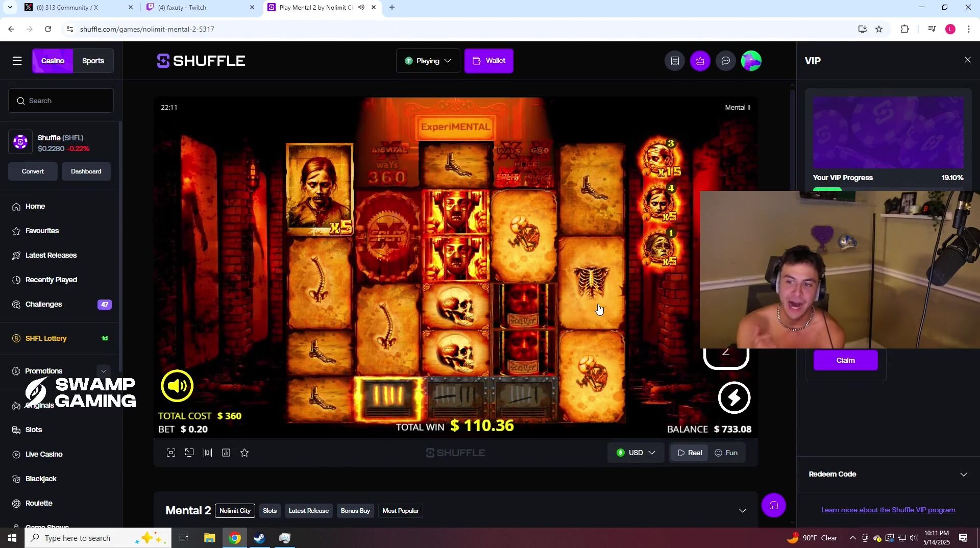
Task: Open the Windows Start menu
Action: [x=12, y=538]
